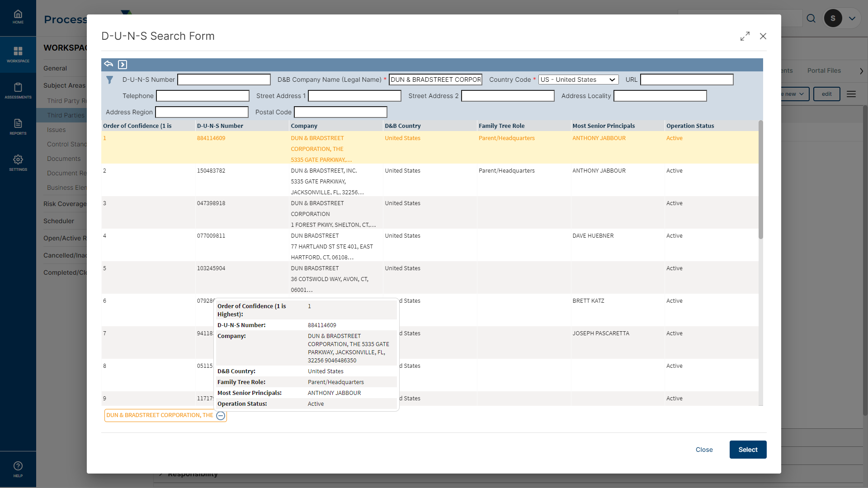The image size is (868, 488).
Task: Open the Workspace sidebar icon
Action: tap(18, 54)
